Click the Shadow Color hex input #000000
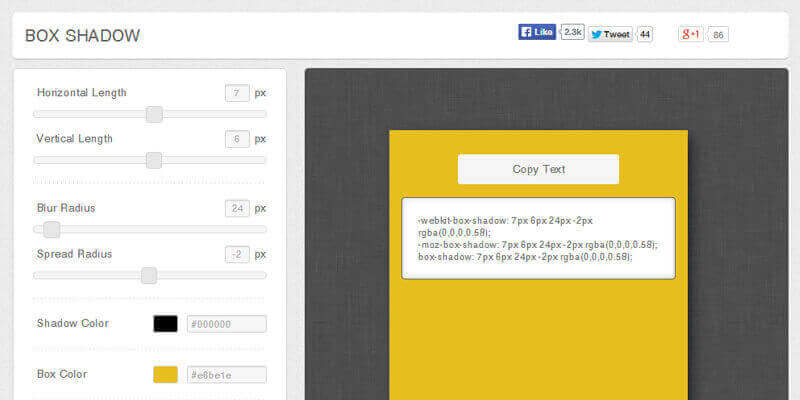 226,323
